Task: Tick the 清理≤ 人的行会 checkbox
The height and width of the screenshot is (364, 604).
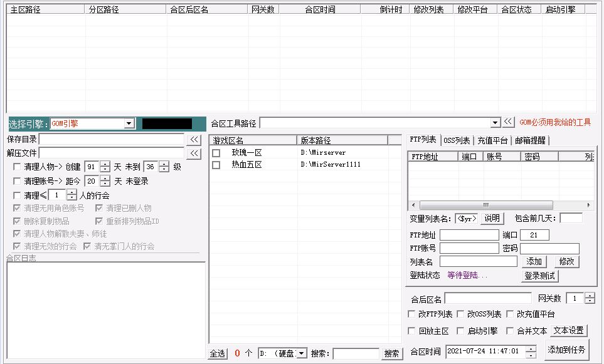Action: [x=17, y=195]
